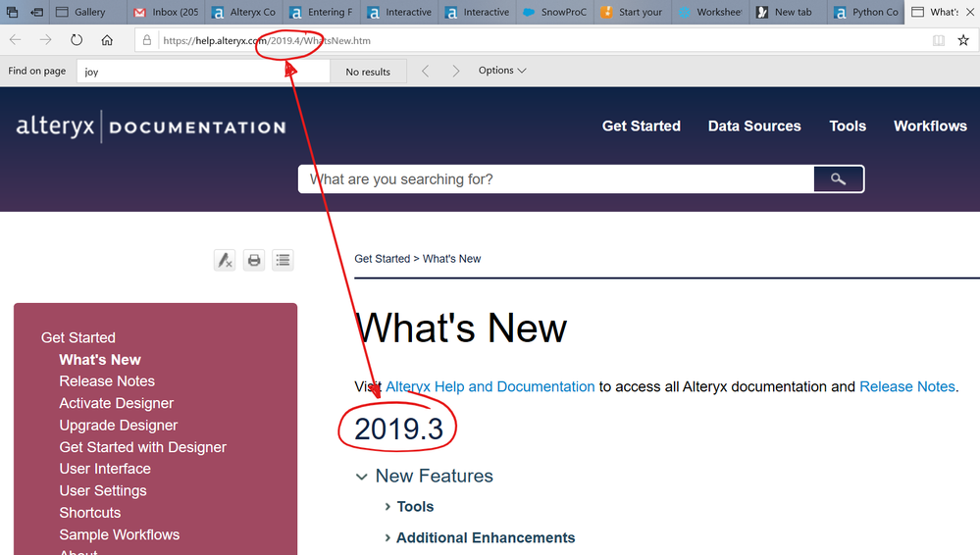
Task: Print this help topic
Action: click(x=254, y=260)
